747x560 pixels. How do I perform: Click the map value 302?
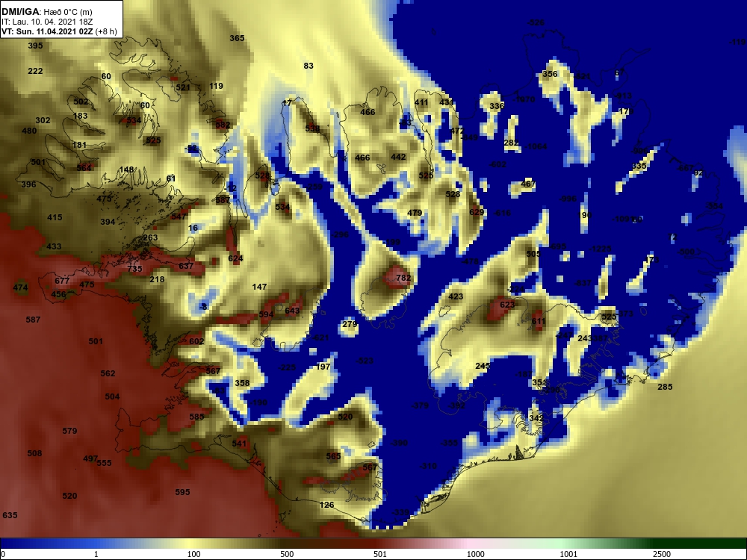pos(43,120)
